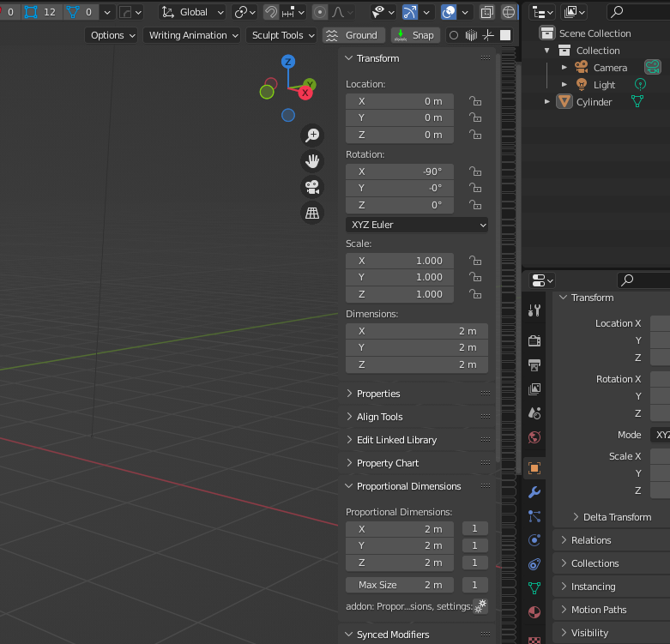The height and width of the screenshot is (644, 670).
Task: Click the blue Z axis on navigation gizmo
Action: pos(288,62)
